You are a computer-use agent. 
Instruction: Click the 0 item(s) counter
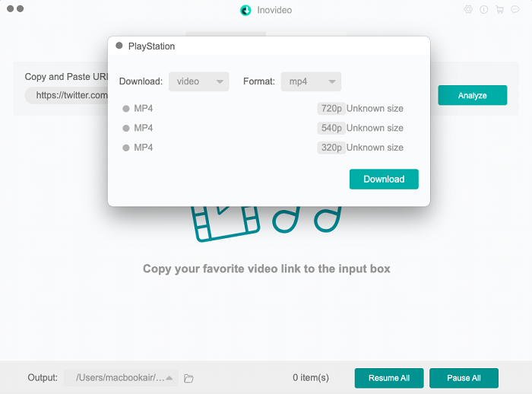[311, 378]
